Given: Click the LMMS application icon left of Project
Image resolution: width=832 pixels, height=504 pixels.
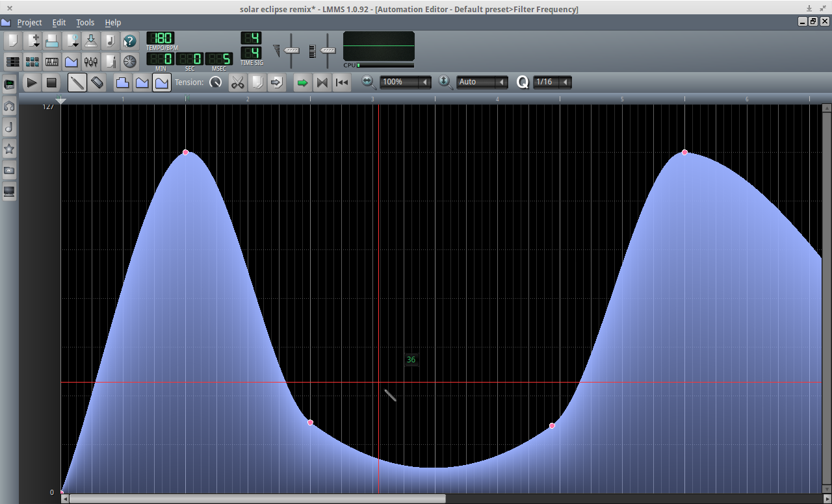Looking at the screenshot, I should 6,22.
